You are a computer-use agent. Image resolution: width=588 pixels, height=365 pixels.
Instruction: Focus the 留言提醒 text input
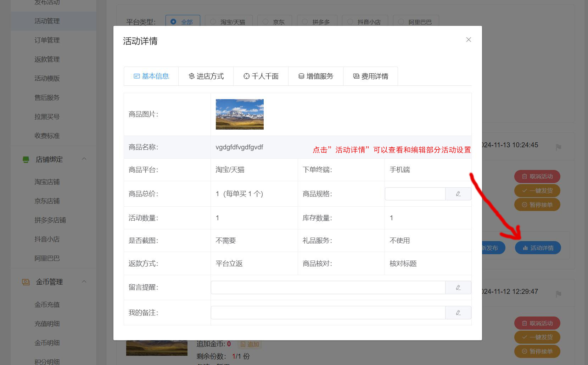328,287
